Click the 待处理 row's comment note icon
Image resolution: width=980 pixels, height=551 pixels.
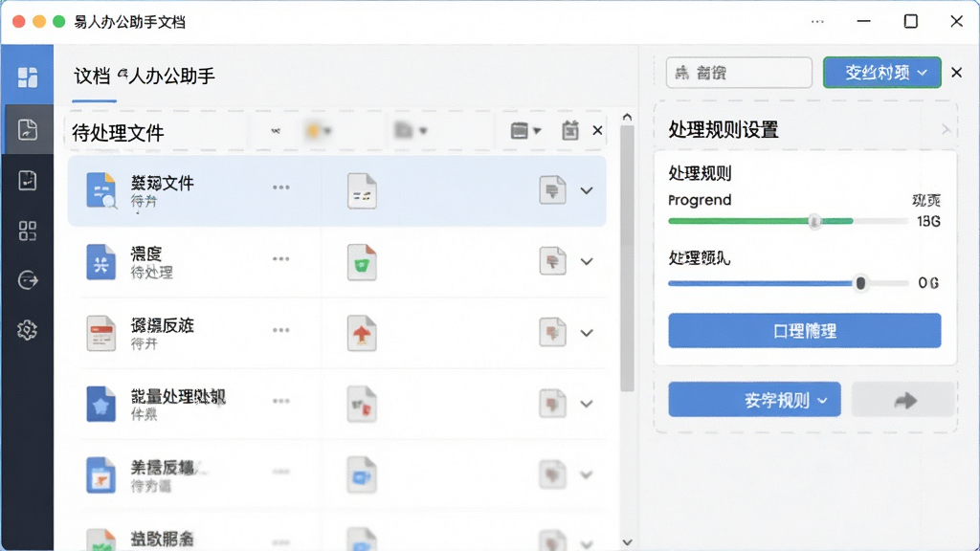(x=552, y=261)
